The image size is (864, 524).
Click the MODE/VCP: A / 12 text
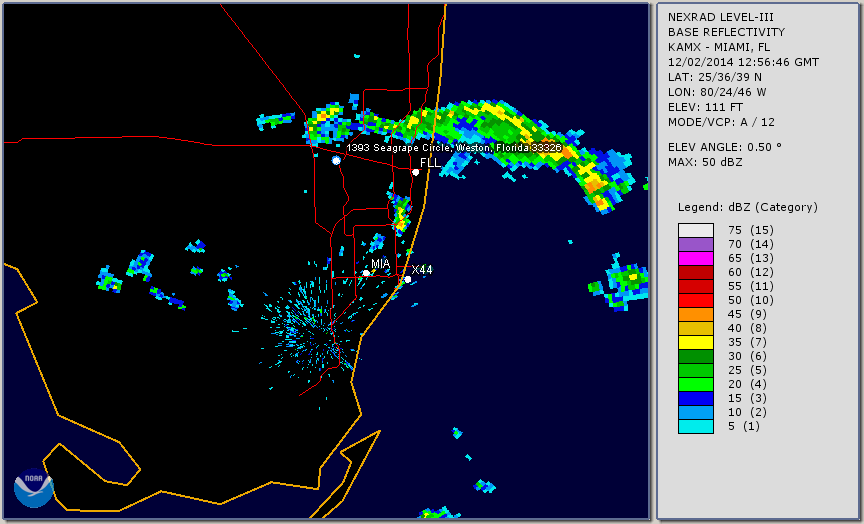tap(721, 122)
